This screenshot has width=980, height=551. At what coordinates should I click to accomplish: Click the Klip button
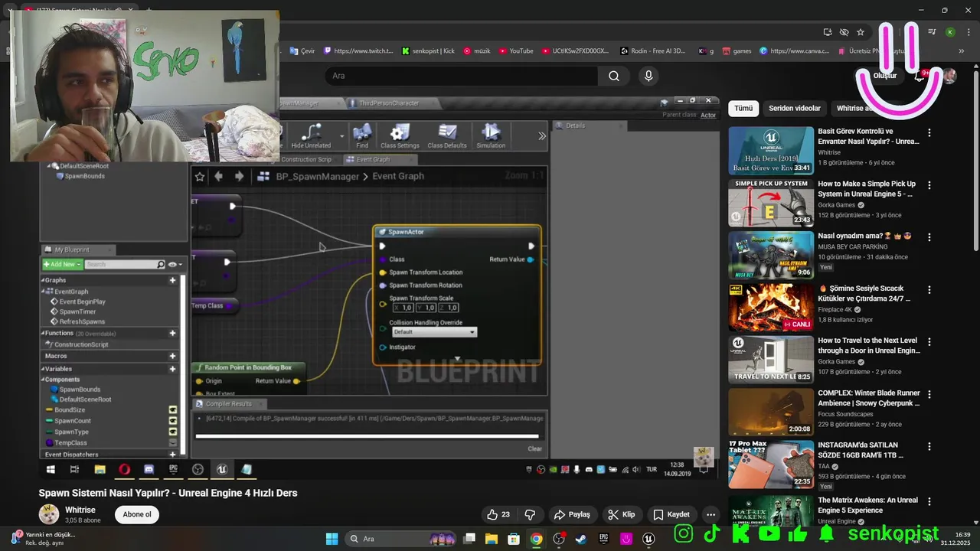click(x=621, y=514)
